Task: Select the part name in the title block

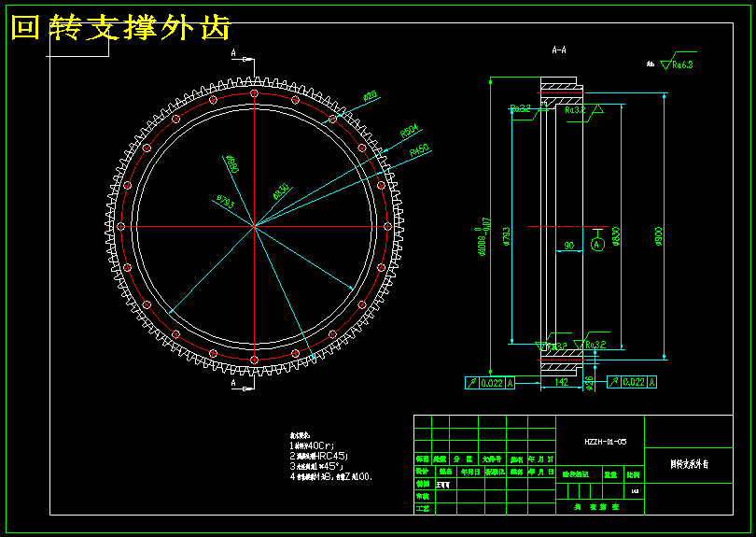Action: click(x=690, y=464)
